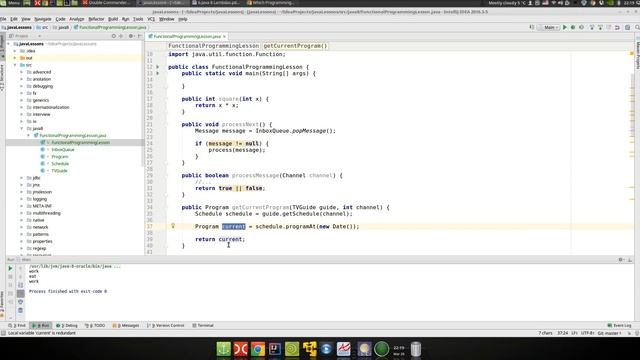Open the Analyze menu
Image resolution: width=640 pixels, height=360 pixels.
76,19
